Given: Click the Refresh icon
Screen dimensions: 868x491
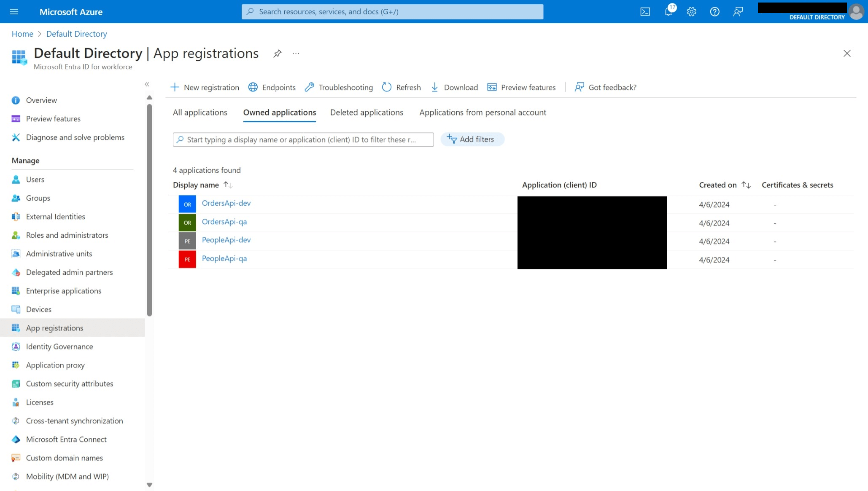Looking at the screenshot, I should pos(386,87).
